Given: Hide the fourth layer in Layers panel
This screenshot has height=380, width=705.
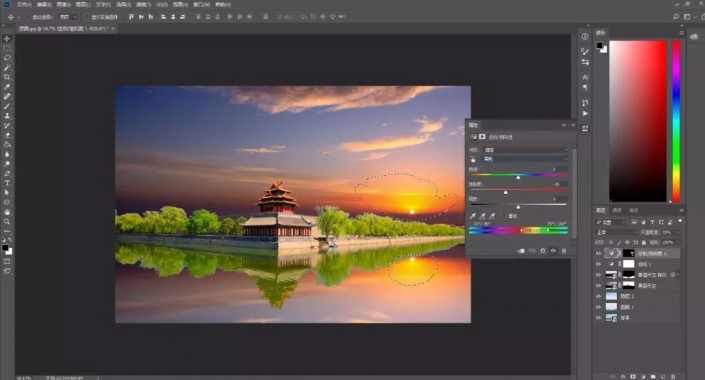Looking at the screenshot, I should click(598, 286).
